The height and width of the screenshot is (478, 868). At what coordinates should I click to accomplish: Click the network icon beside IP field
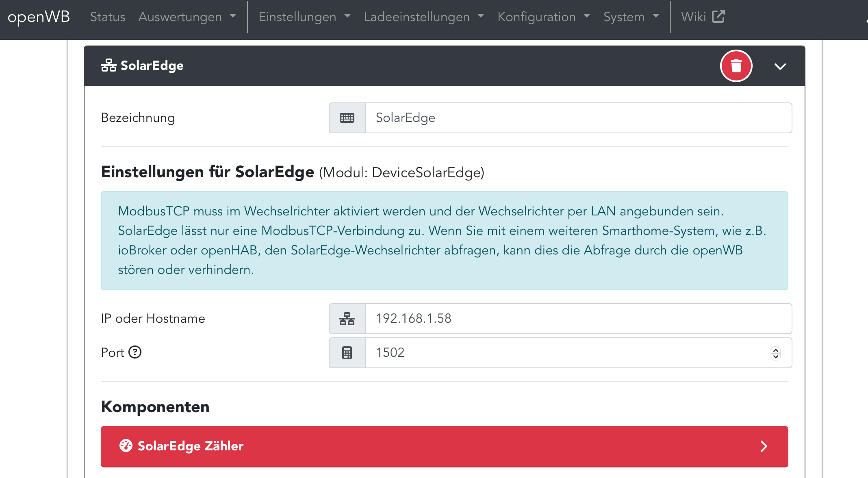coord(347,319)
